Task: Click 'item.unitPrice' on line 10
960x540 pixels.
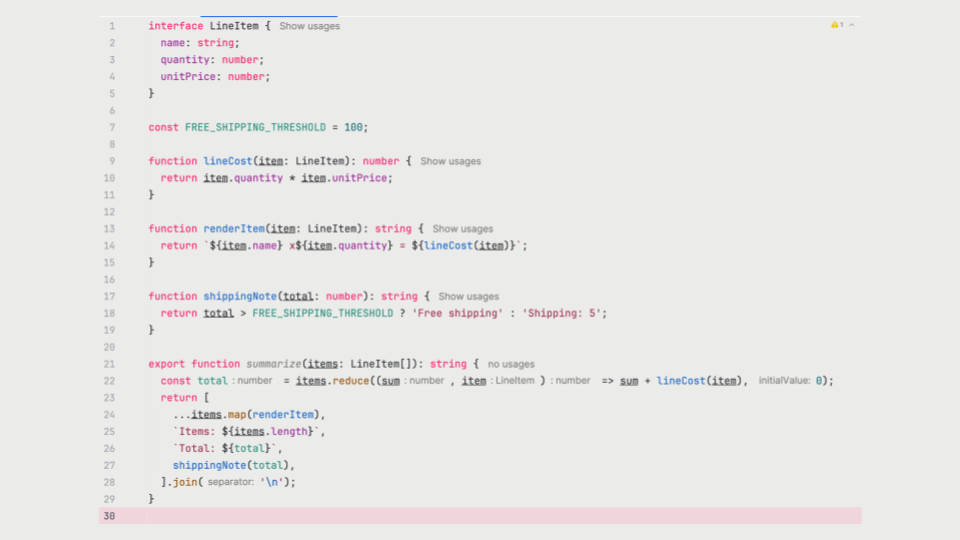Action: [343, 178]
